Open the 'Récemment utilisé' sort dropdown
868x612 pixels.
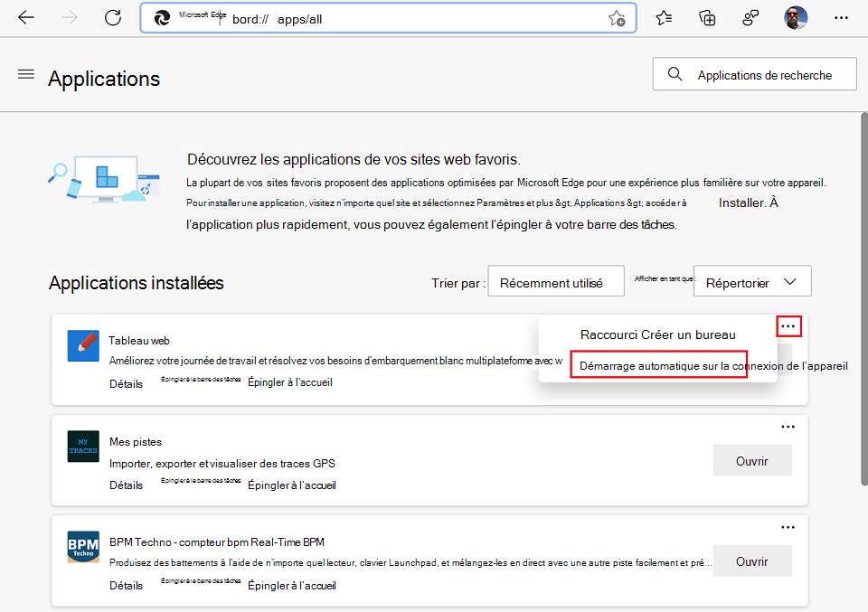click(x=555, y=281)
